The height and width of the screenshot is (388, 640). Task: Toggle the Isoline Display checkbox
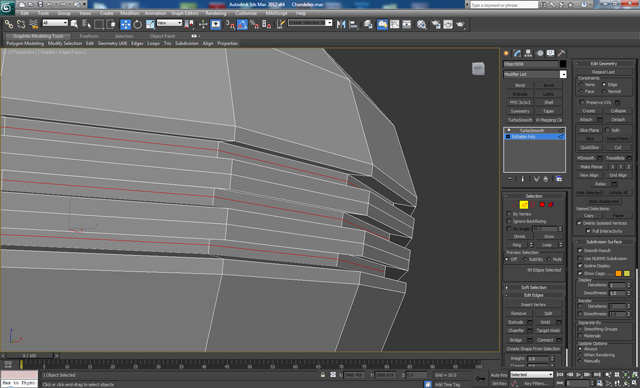click(580, 266)
